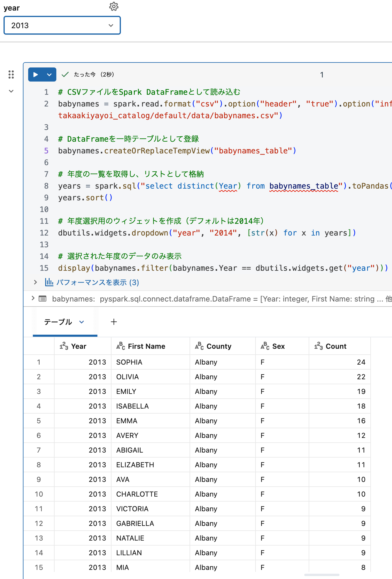Run the cell with the play button

click(36, 75)
